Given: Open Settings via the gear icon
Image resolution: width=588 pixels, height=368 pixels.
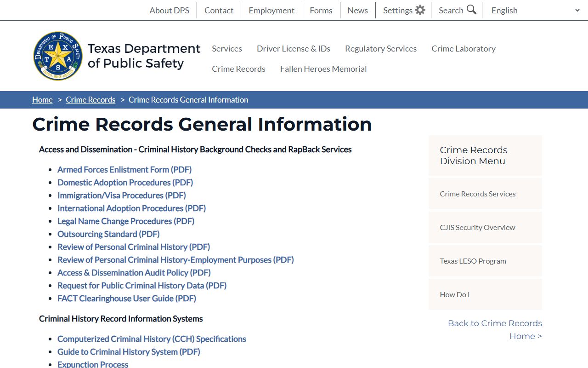Looking at the screenshot, I should tap(420, 10).
